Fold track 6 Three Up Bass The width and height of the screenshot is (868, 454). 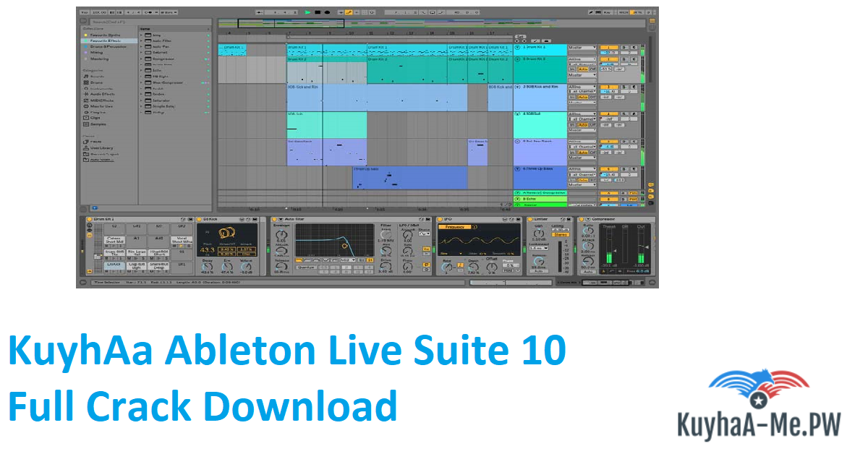[518, 168]
